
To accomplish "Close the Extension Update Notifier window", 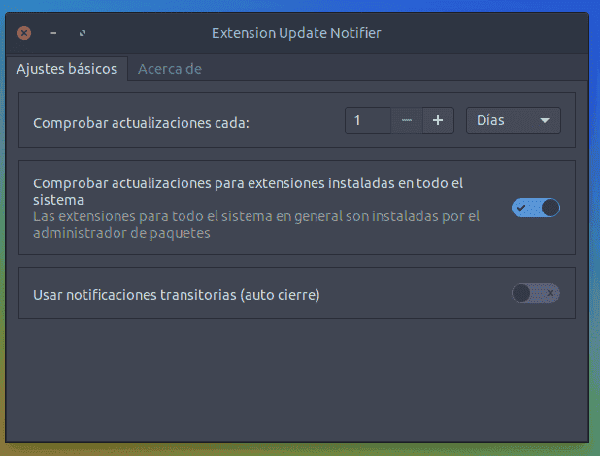I will click(x=24, y=33).
